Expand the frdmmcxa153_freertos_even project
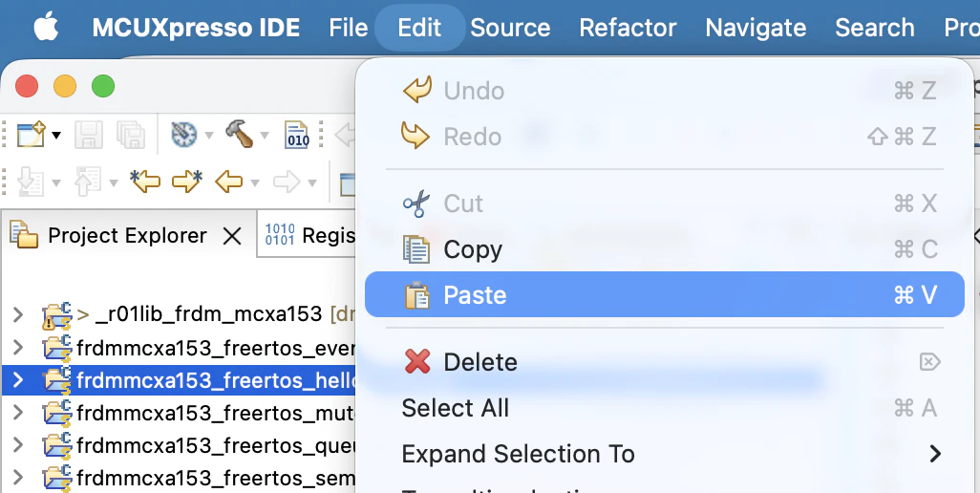980x493 pixels. (18, 347)
